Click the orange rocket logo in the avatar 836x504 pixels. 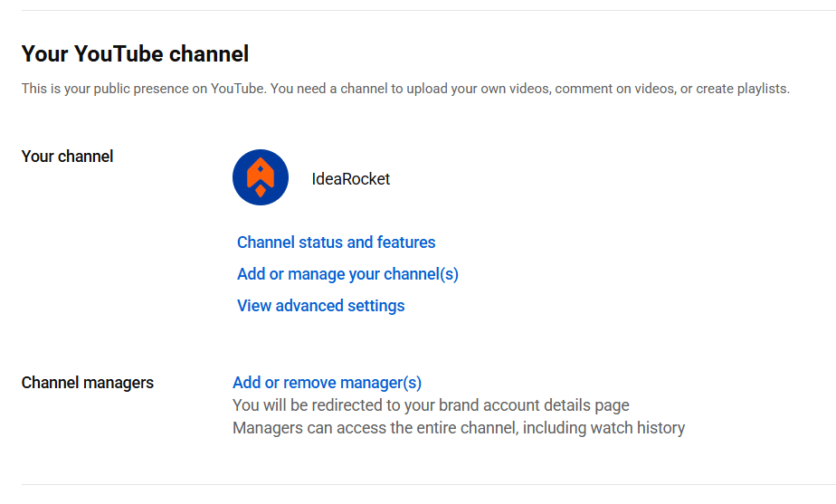point(261,176)
